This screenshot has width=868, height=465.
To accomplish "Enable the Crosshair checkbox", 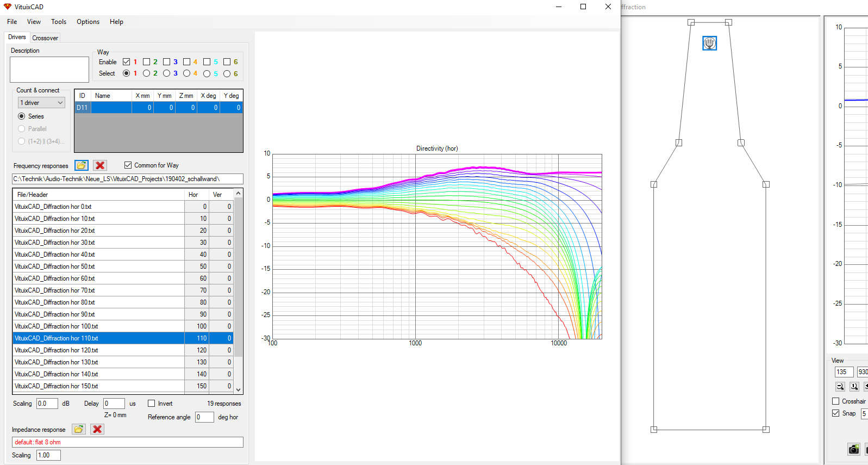I will coord(836,401).
